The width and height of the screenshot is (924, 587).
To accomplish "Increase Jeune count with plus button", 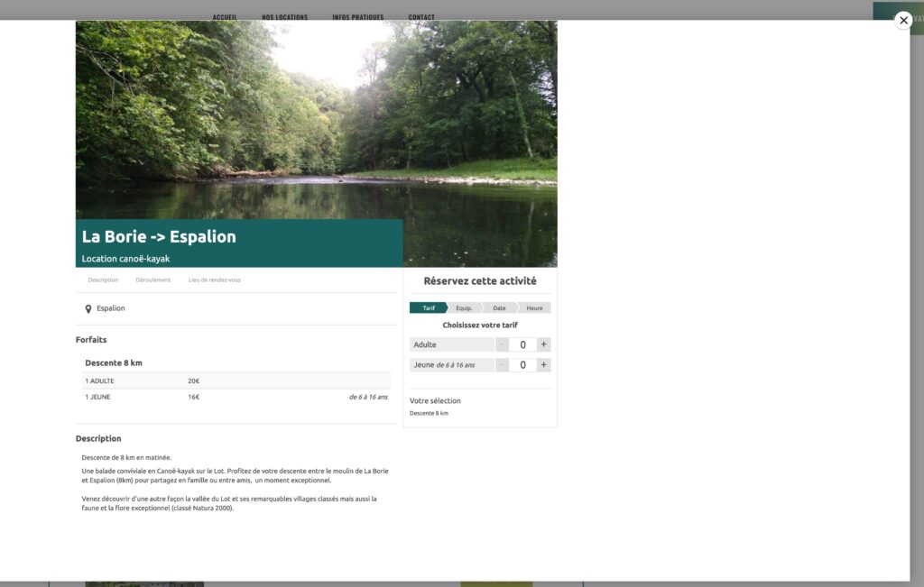I will pyautogui.click(x=543, y=365).
